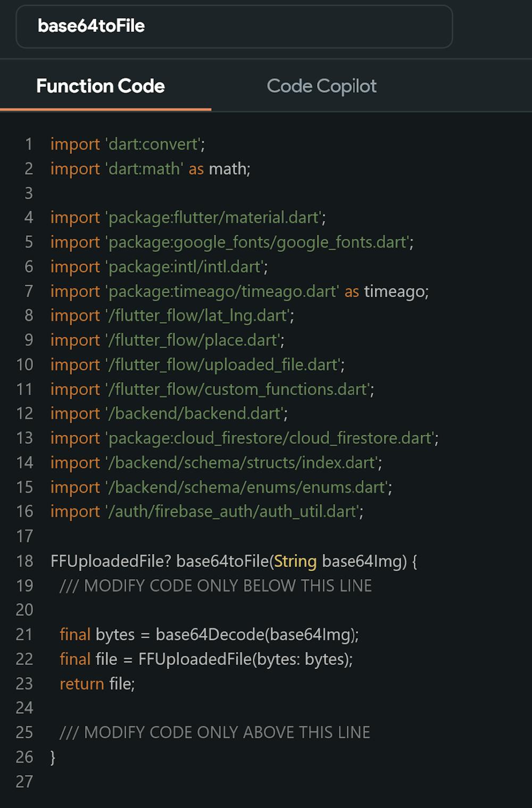
Task: Click the base64toFile function name field
Action: (x=234, y=26)
